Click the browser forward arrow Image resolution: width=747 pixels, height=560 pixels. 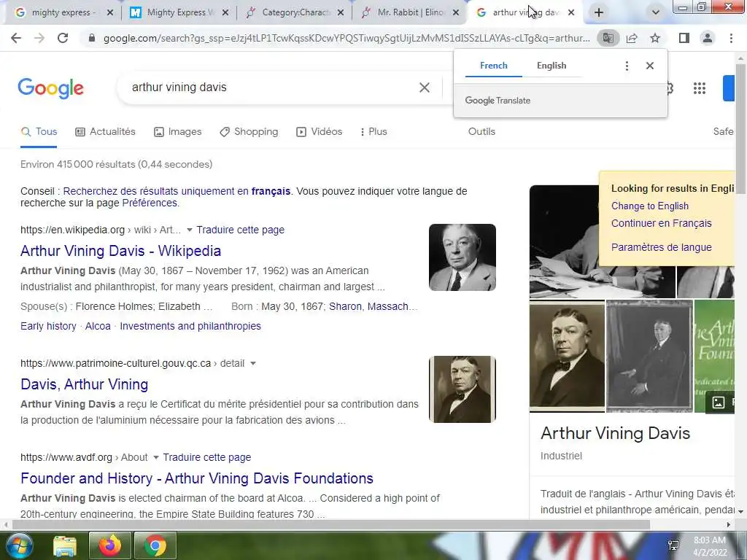coord(39,38)
